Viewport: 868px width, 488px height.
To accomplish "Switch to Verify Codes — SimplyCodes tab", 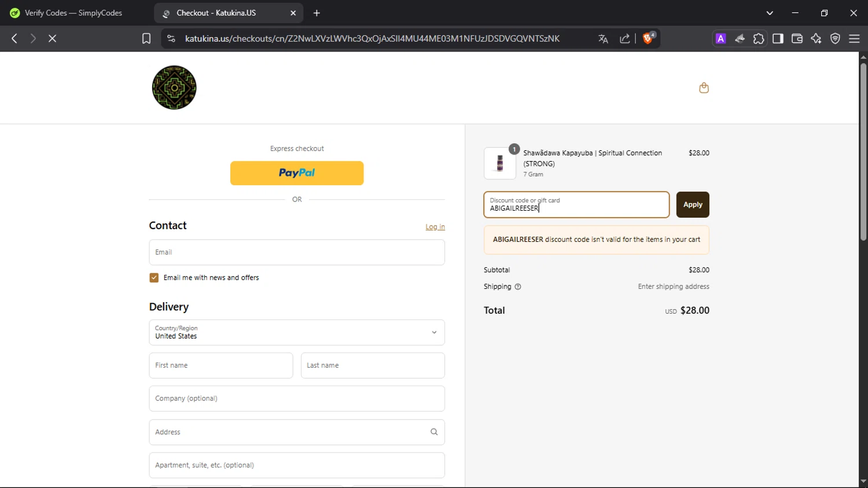I will [x=74, y=13].
